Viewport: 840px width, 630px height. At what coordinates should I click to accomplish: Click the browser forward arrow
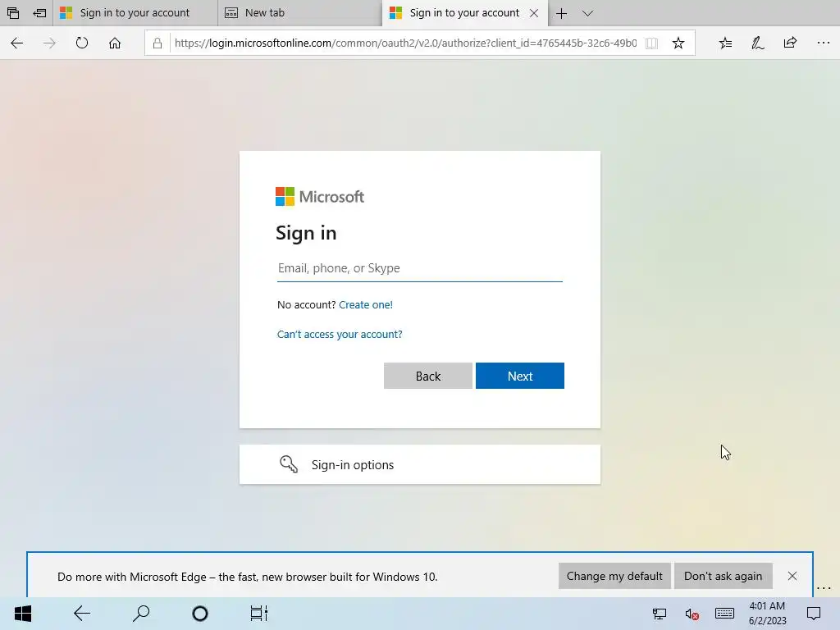[x=49, y=43]
